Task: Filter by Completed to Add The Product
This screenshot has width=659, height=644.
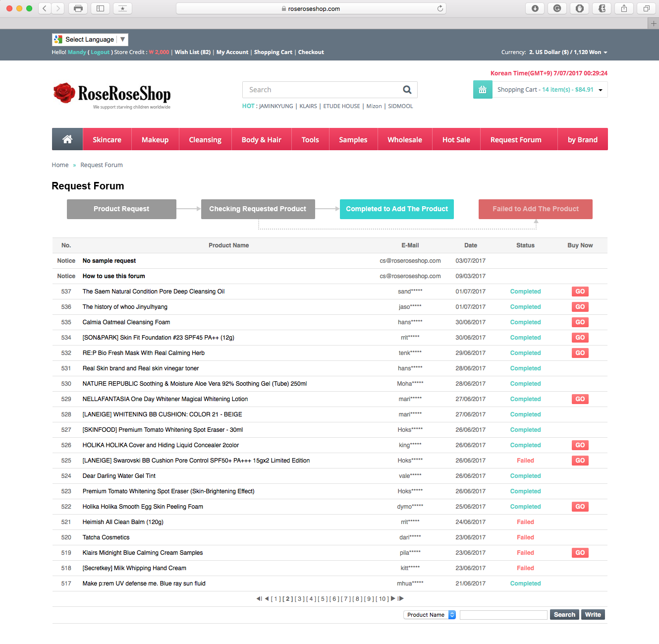Action: 397,209
